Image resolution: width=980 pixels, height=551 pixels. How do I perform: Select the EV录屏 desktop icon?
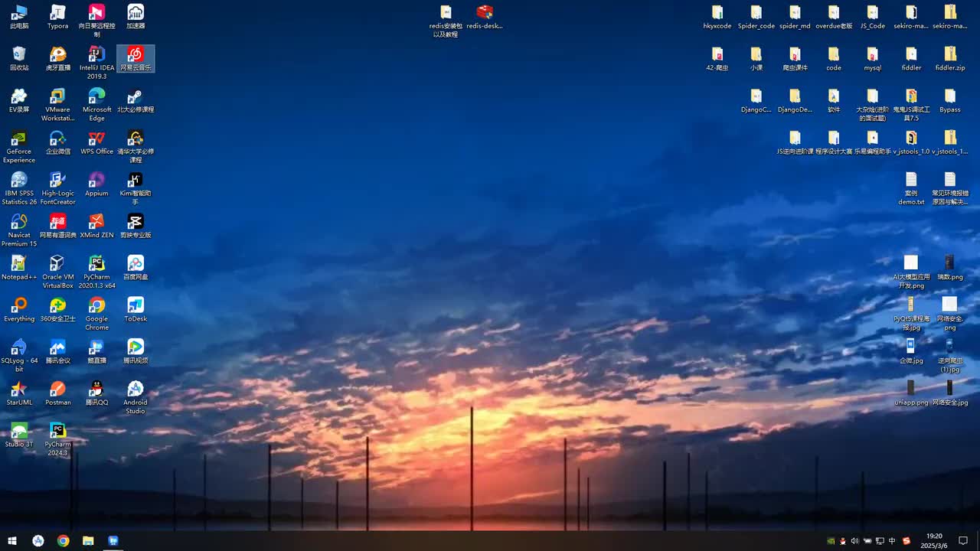[x=19, y=100]
